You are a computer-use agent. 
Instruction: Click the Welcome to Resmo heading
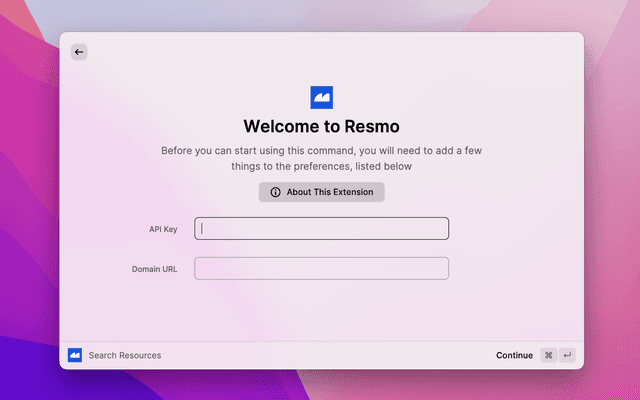pos(322,127)
